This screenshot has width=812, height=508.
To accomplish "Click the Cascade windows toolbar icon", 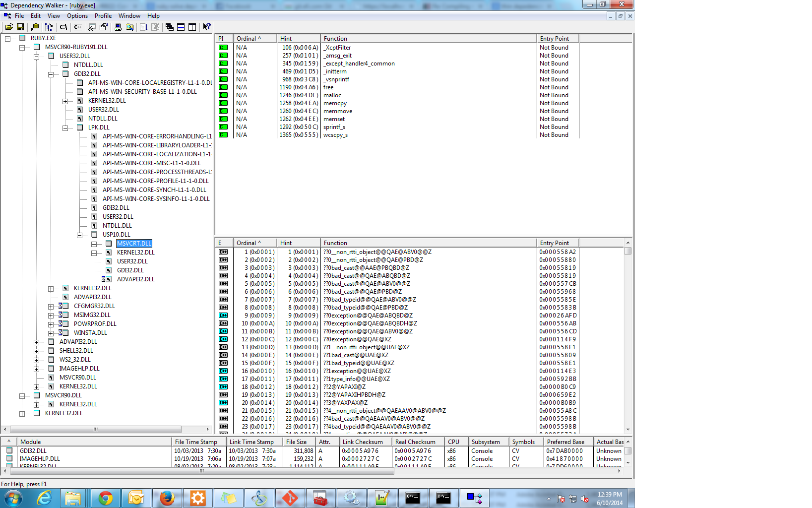I will (170, 27).
